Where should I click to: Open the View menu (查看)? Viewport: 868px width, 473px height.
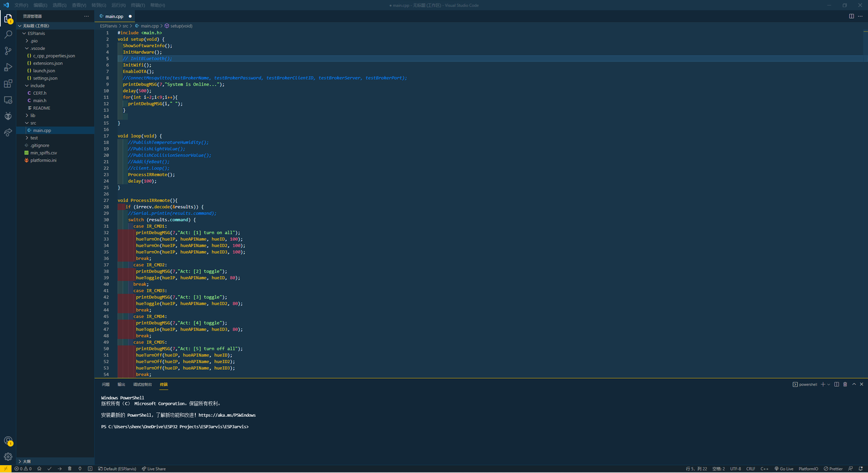pyautogui.click(x=79, y=5)
